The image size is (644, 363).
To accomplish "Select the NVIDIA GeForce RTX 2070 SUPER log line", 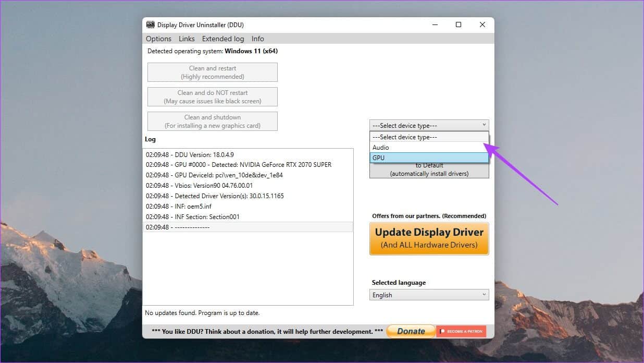I will (247, 165).
